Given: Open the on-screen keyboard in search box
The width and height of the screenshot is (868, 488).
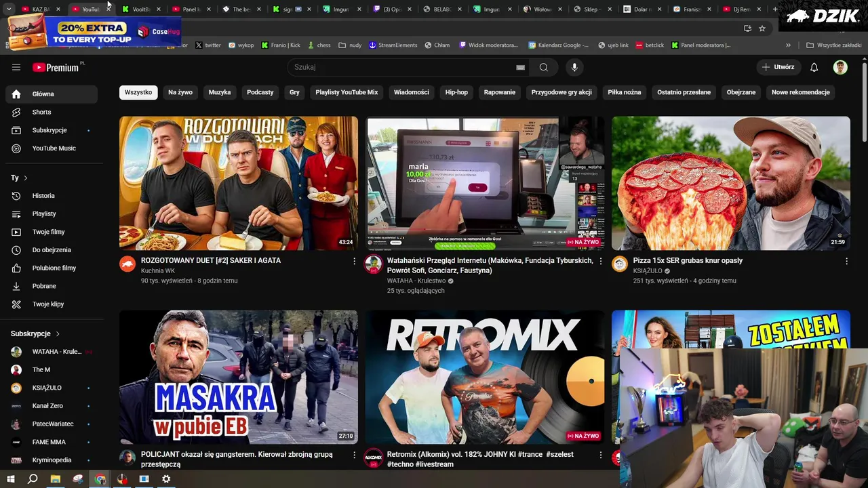Looking at the screenshot, I should pyautogui.click(x=520, y=67).
